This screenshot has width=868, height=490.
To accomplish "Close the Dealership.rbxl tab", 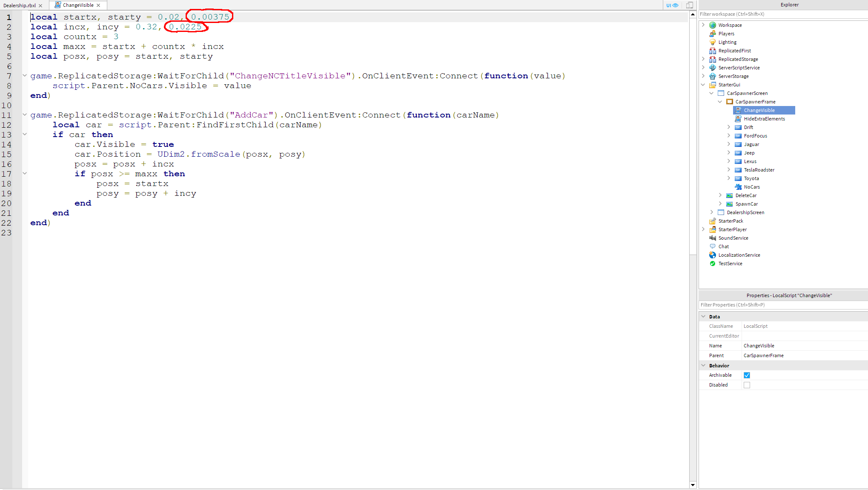I will click(x=40, y=6).
